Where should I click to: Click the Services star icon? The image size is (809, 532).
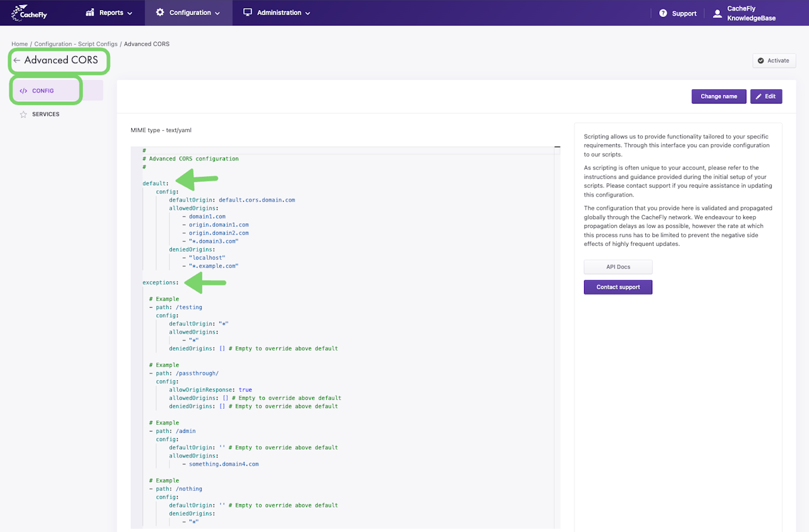pos(23,114)
